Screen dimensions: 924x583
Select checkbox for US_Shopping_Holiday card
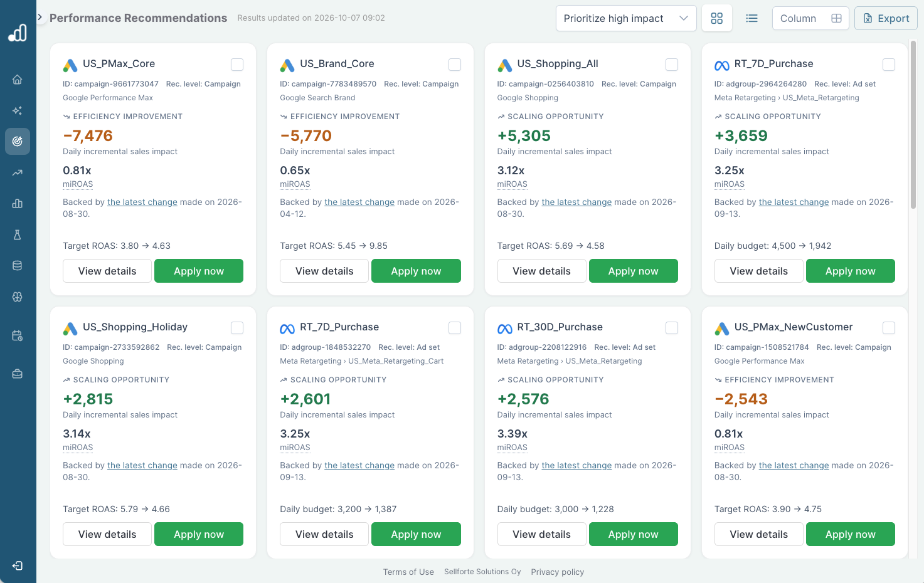point(237,328)
